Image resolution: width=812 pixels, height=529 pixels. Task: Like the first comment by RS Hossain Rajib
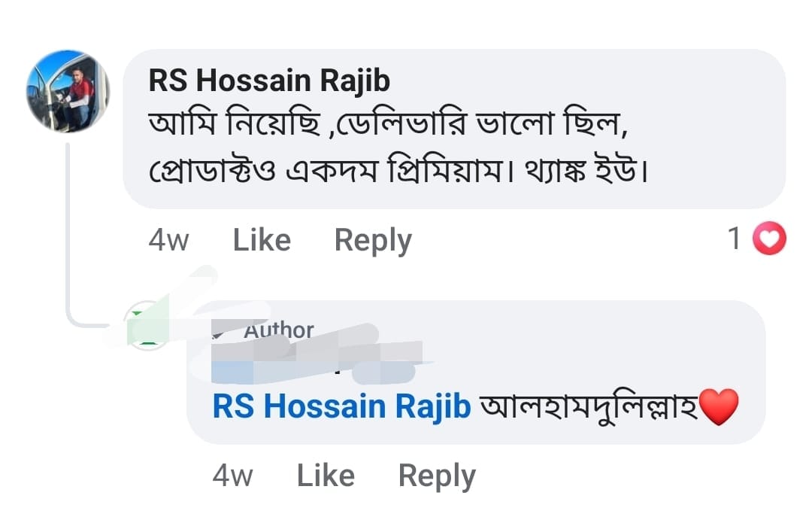pos(262,240)
